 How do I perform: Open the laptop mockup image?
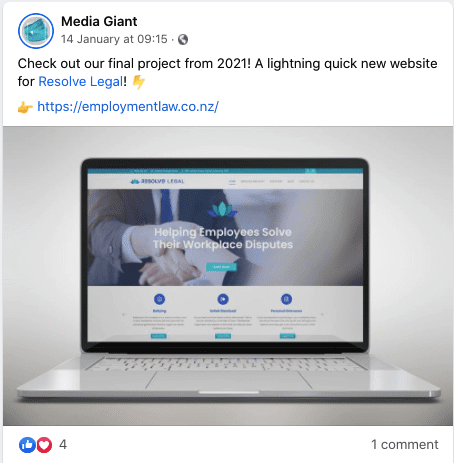(228, 276)
